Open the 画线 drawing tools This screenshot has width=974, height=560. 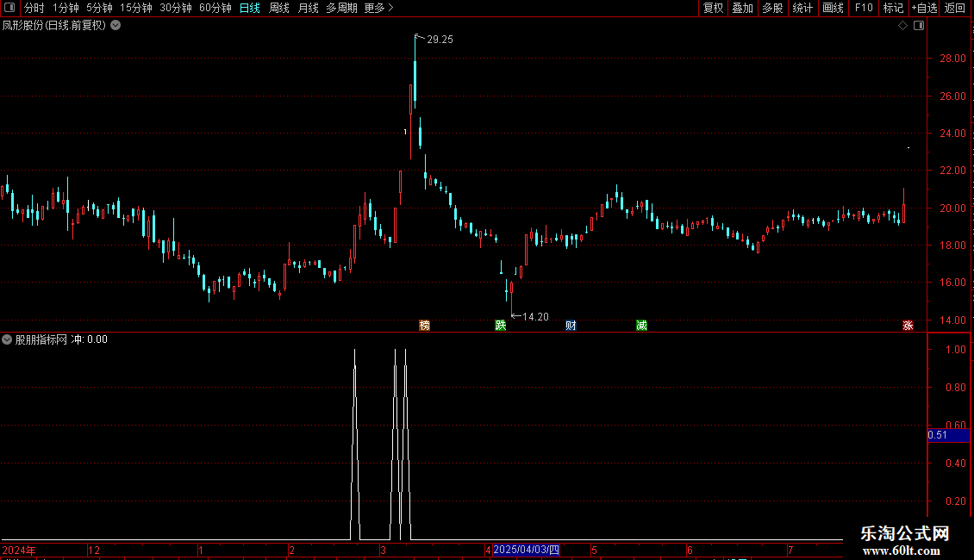(833, 8)
